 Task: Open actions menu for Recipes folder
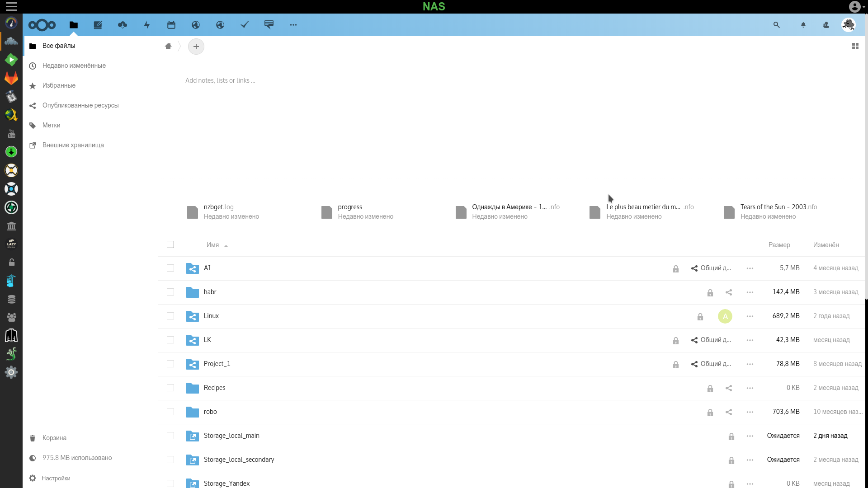click(x=750, y=388)
